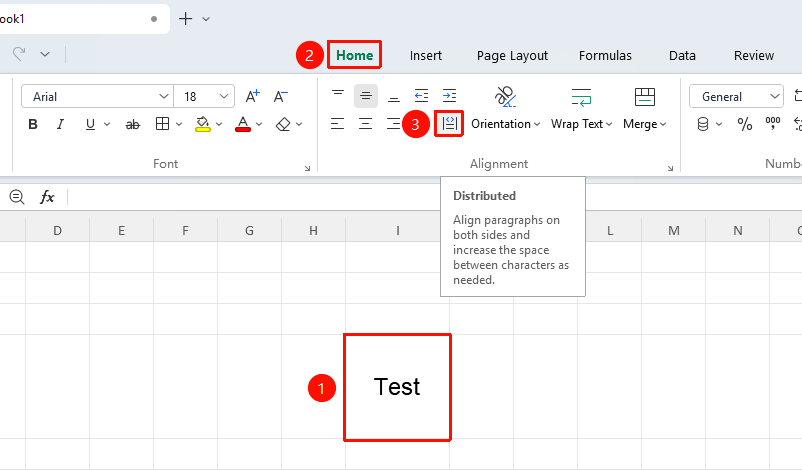The width and height of the screenshot is (802, 470).
Task: Select column D header
Action: coord(57,231)
